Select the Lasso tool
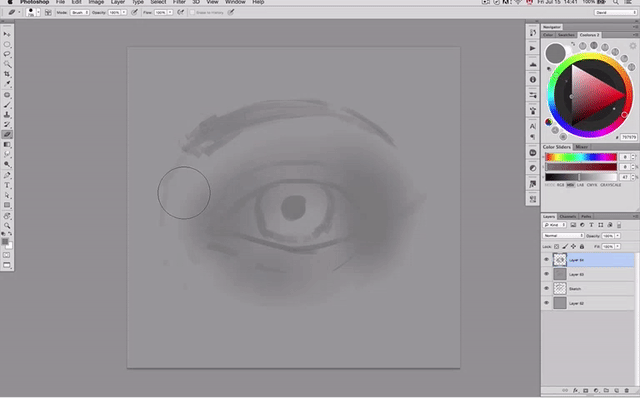640x398 pixels. tap(7, 54)
